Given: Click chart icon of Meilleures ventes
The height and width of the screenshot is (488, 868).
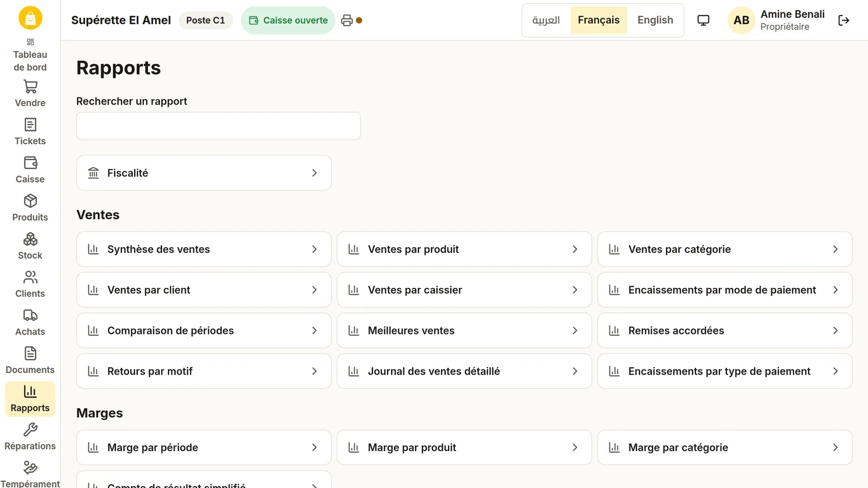Looking at the screenshot, I should (354, 331).
